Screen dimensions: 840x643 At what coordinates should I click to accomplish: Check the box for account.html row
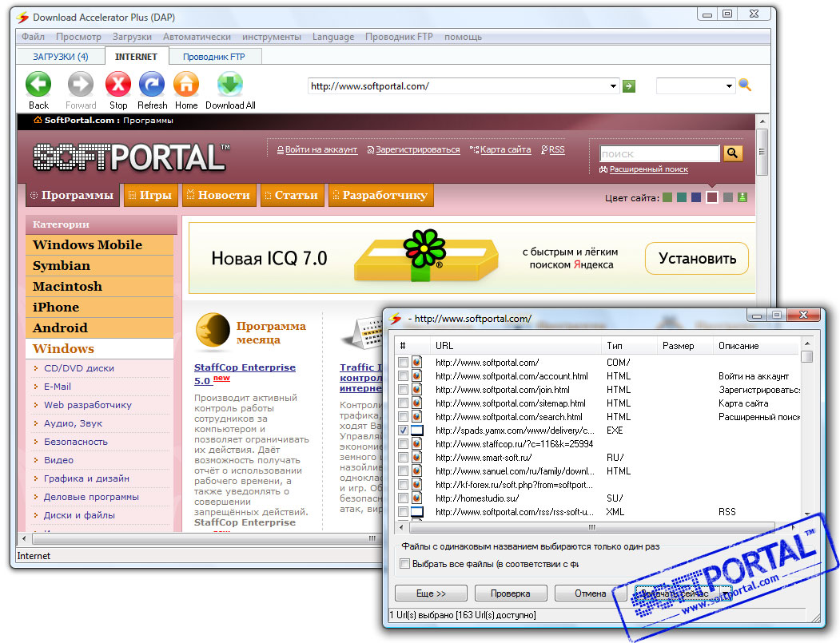point(403,376)
